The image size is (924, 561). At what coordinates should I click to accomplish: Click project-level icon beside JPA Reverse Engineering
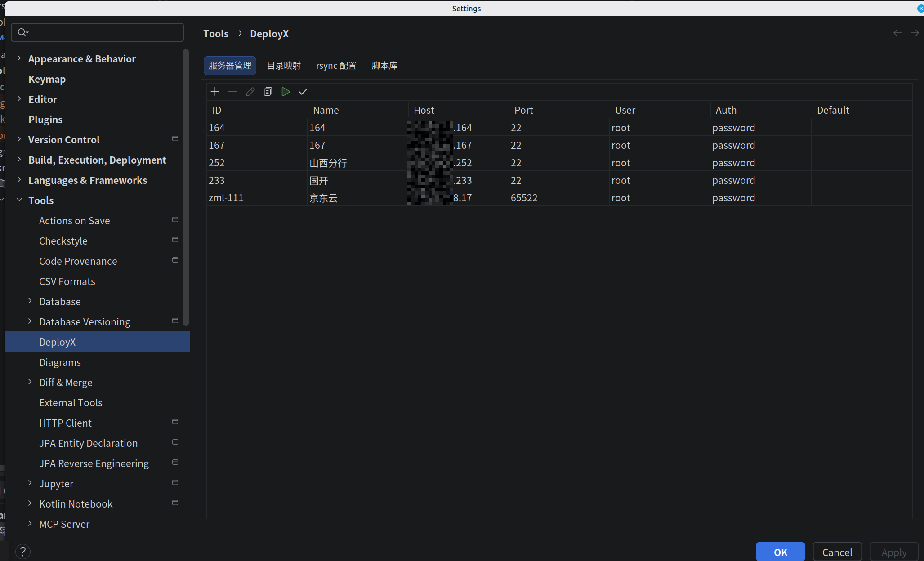coord(175,462)
